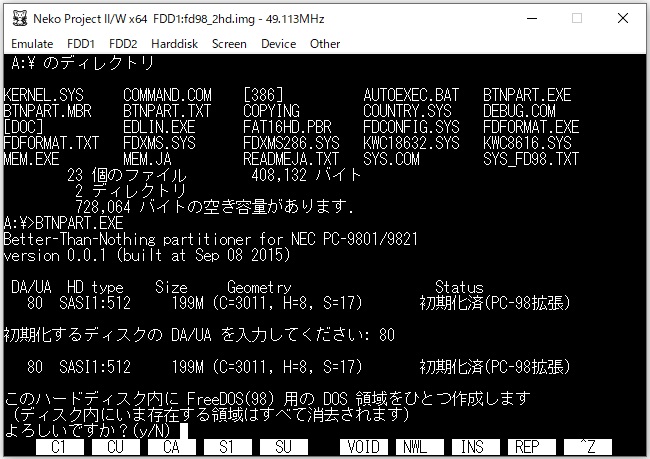This screenshot has width=650, height=459.
Task: Open the FDD1 menu
Action: pos(81,44)
